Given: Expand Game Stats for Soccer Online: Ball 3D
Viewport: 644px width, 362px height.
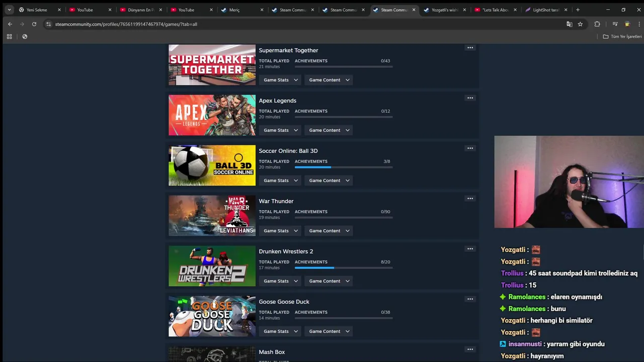Looking at the screenshot, I should coord(281,180).
